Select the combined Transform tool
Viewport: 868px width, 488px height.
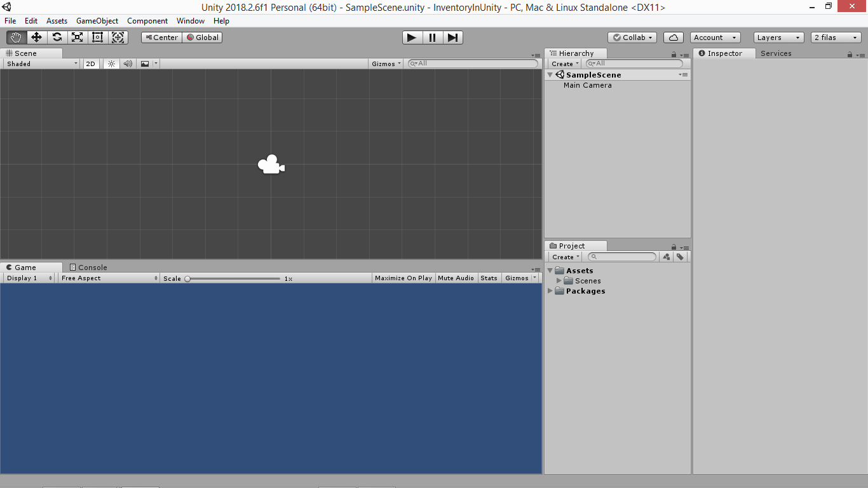(x=118, y=37)
